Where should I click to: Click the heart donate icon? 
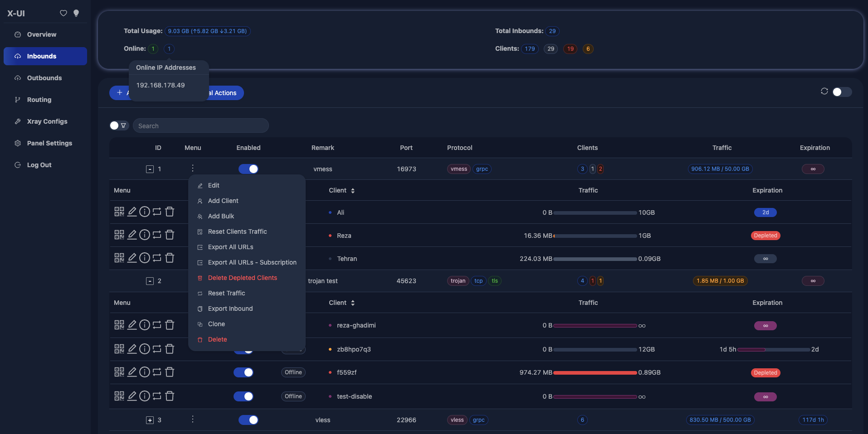pos(63,13)
